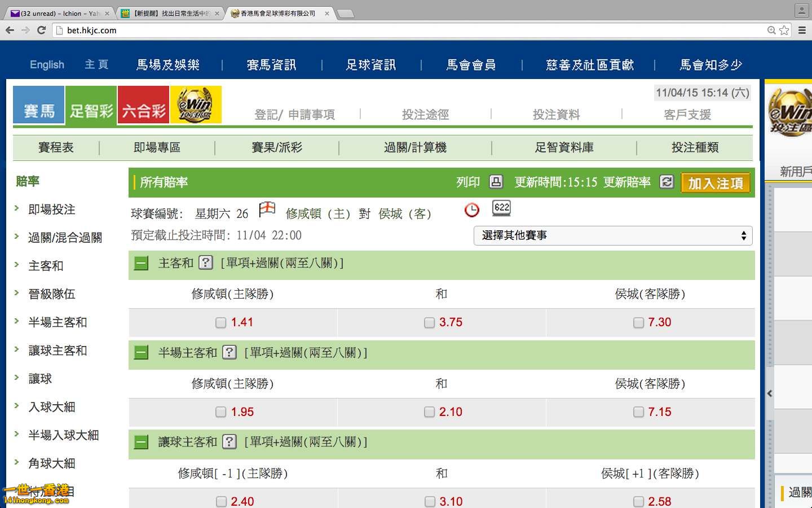812x508 pixels.
Task: Expand 即場投注 in the sidebar
Action: coord(51,209)
